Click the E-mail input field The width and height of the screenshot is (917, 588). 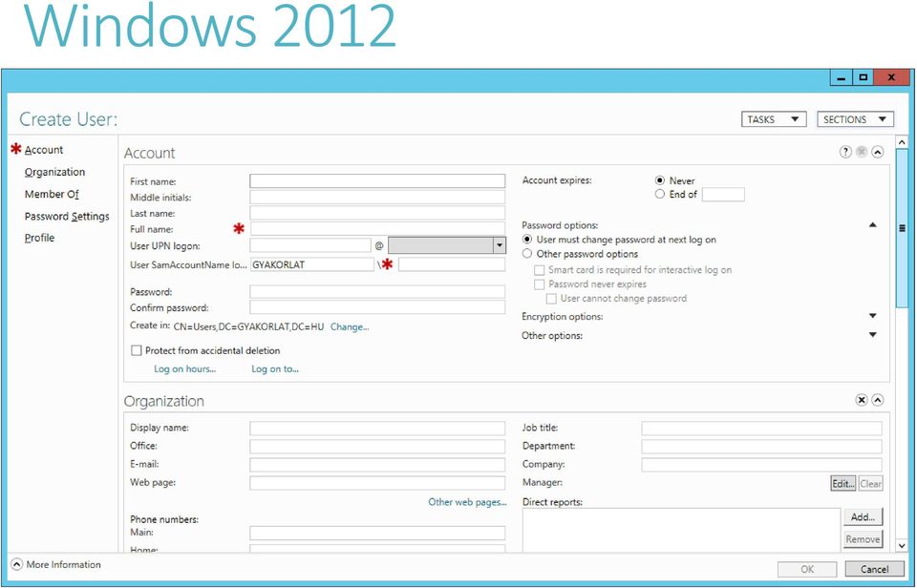tap(377, 465)
